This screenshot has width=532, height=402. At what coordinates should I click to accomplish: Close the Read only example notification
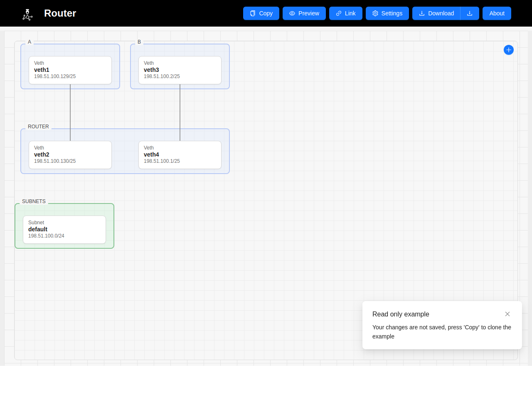pyautogui.click(x=507, y=314)
